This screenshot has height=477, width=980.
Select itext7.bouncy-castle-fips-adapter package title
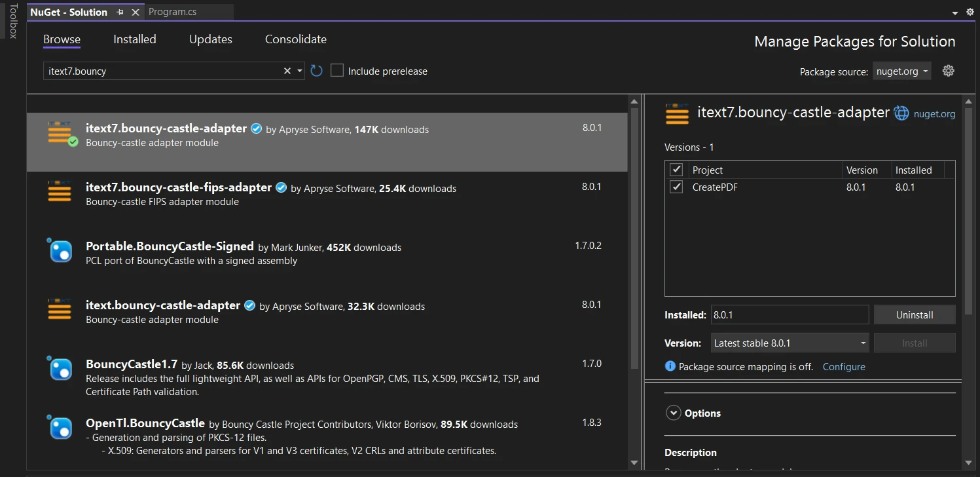tap(179, 187)
